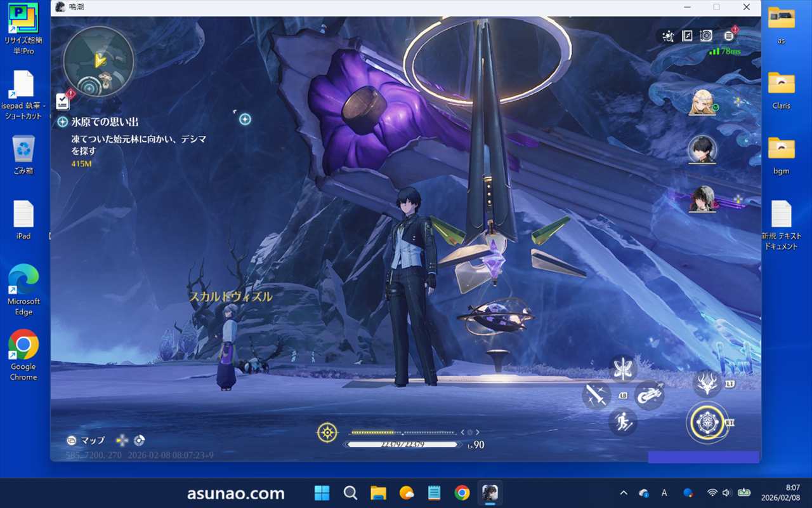The image size is (812, 508).
Task: Click the quest log icon with red alert
Action: 63,101
